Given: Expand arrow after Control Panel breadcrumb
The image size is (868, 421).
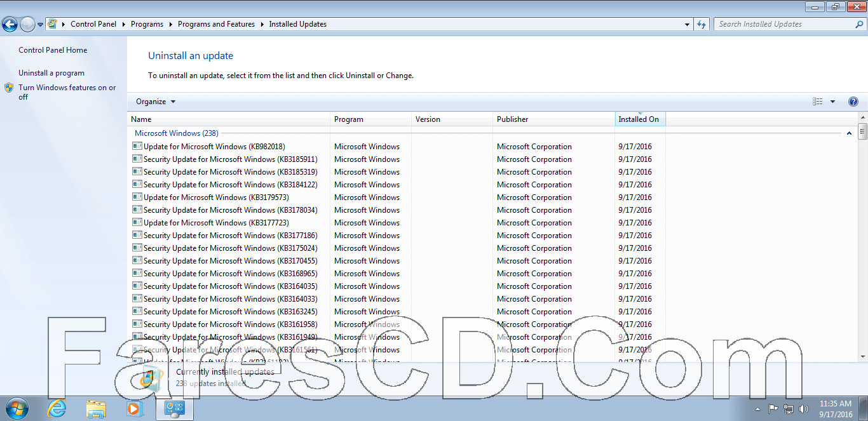Looking at the screenshot, I should 124,24.
